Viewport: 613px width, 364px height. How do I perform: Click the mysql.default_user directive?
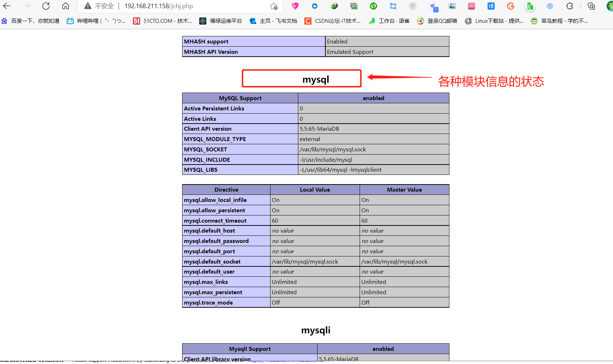(x=209, y=272)
